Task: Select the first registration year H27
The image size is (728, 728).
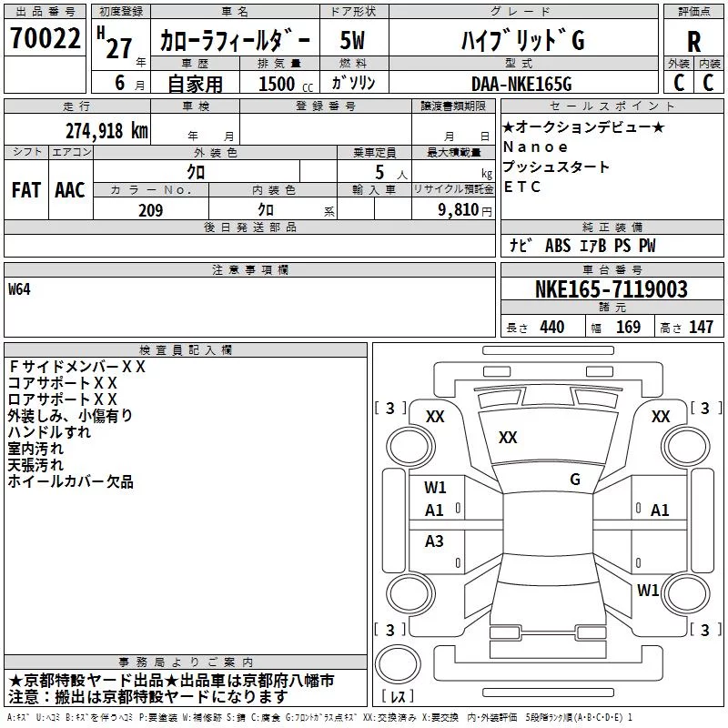Action: [x=116, y=44]
